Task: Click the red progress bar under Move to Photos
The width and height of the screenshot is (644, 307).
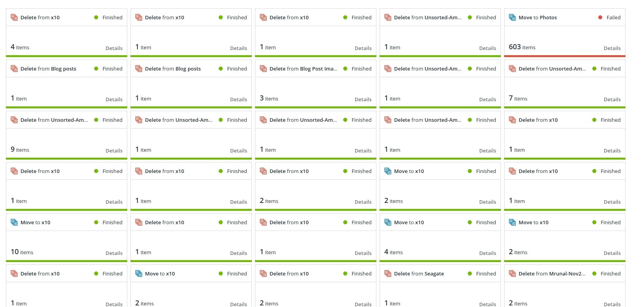Action: click(565, 56)
